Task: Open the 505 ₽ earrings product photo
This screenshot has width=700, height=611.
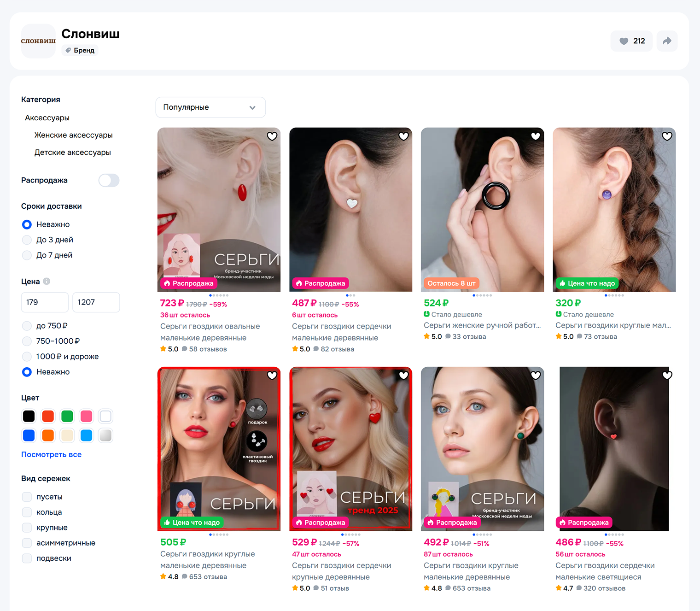Action: [219, 449]
